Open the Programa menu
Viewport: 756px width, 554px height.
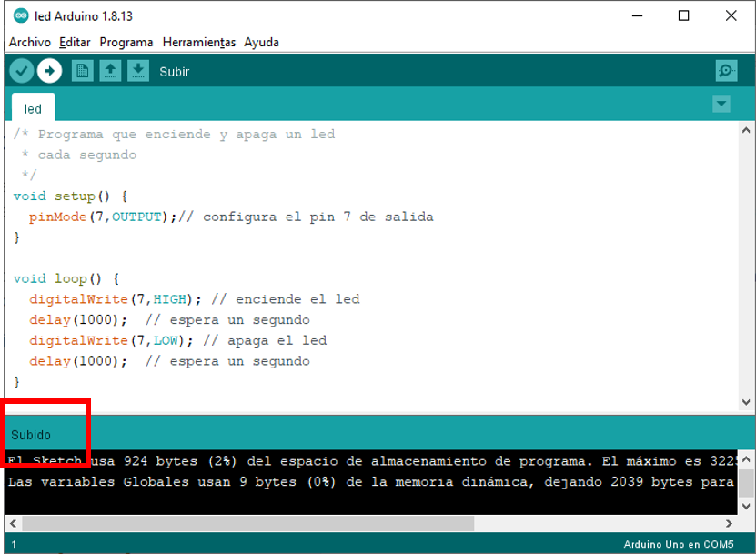[x=126, y=42]
